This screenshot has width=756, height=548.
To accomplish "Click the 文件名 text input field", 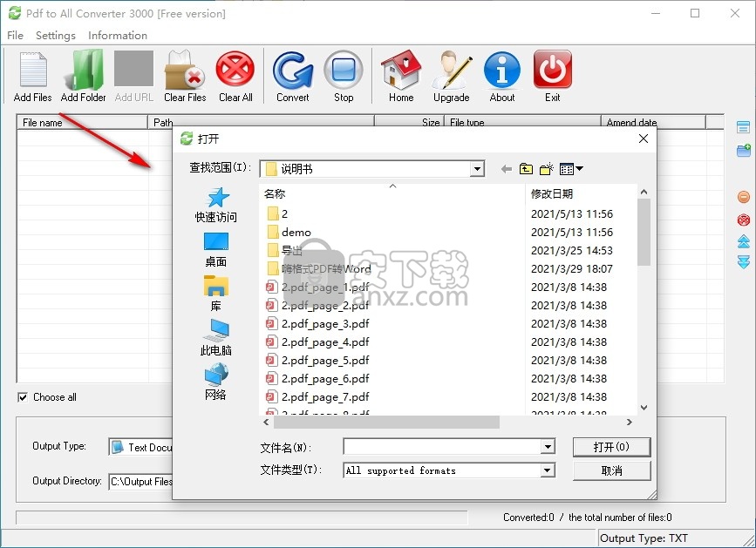I will 443,447.
